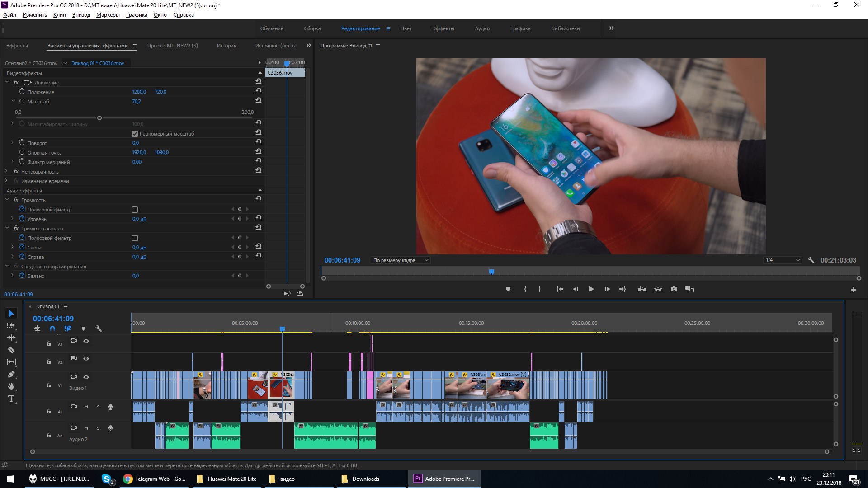Reset Scale parameter (Масштаб)
The height and width of the screenshot is (488, 868).
click(x=259, y=100)
